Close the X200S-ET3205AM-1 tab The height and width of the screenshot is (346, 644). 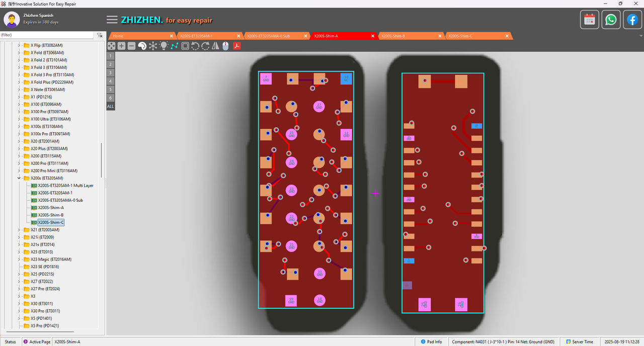coord(238,36)
